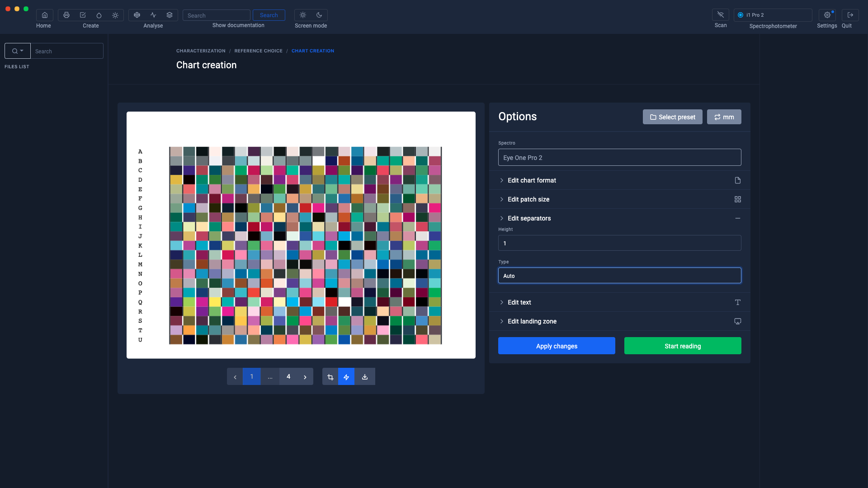Click the Show documentation label
The height and width of the screenshot is (488, 868).
click(238, 25)
